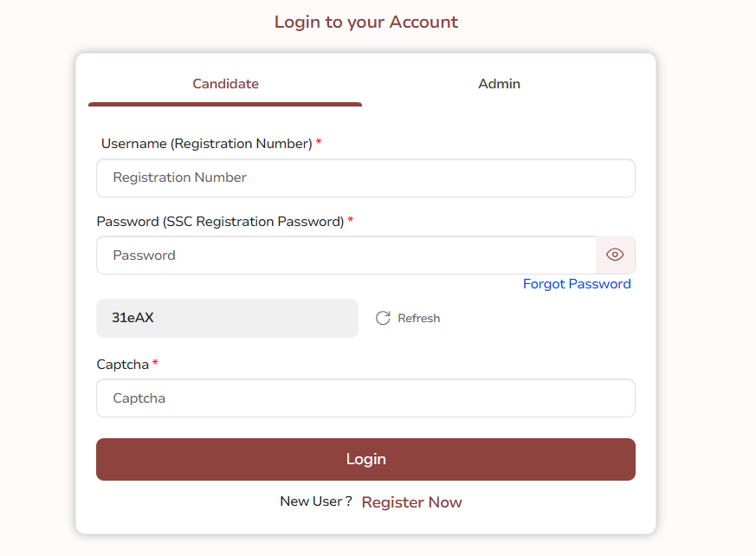Switch to the Candidate tab
Viewport: 756px width, 556px height.
225,84
